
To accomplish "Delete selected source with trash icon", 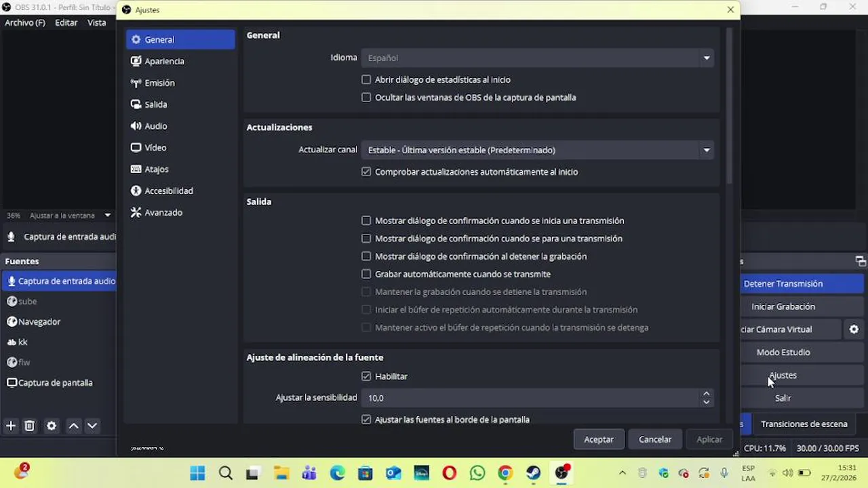I will point(29,426).
